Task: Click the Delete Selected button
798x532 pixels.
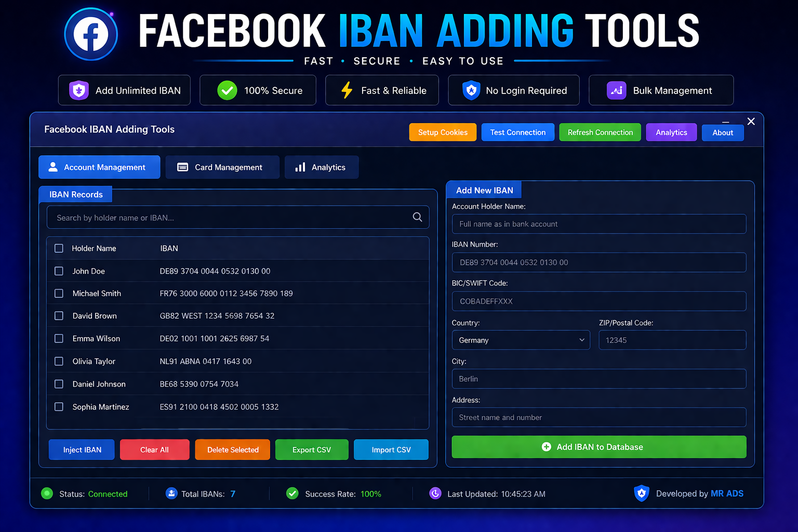Action: point(233,450)
